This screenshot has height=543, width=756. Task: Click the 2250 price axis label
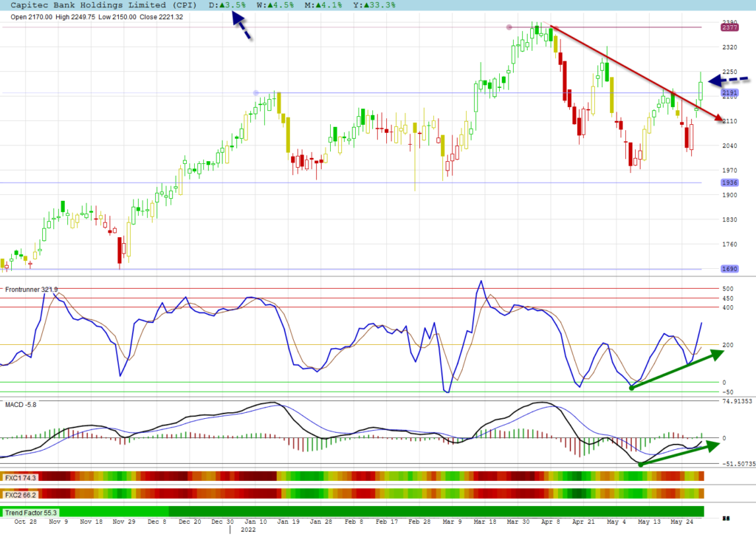729,72
